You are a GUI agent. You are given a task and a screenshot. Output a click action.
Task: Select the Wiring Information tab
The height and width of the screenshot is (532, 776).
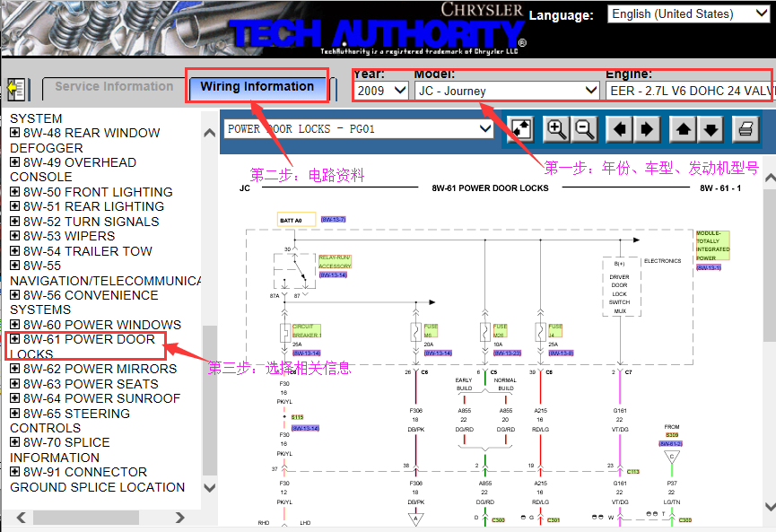coord(257,87)
